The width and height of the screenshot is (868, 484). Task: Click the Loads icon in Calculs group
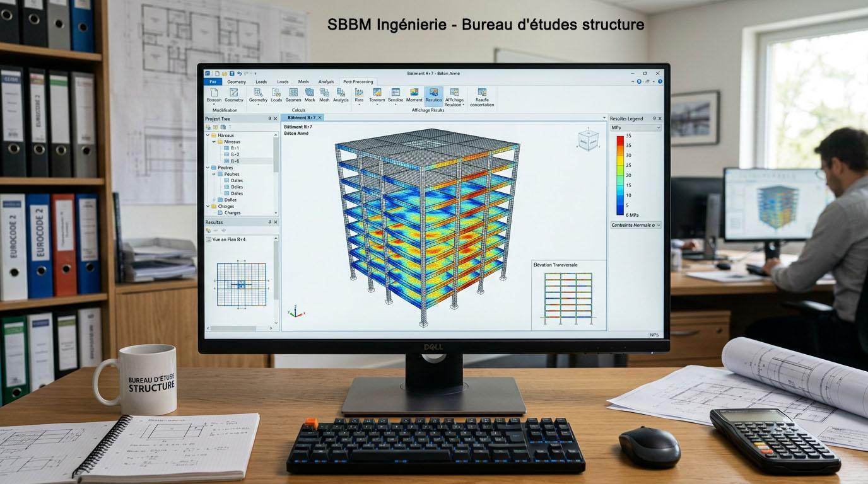[x=276, y=92]
